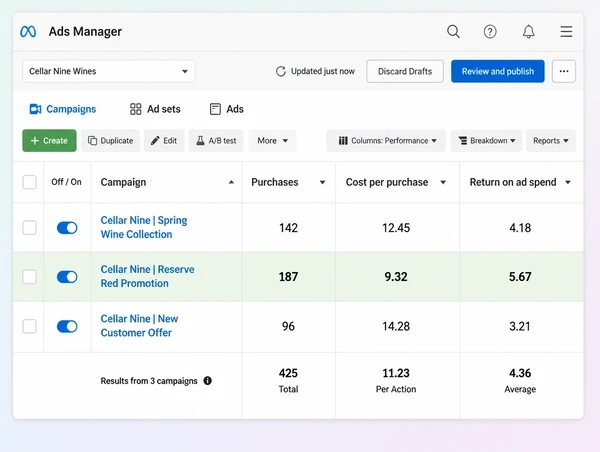Open the help question mark icon

coord(490,31)
